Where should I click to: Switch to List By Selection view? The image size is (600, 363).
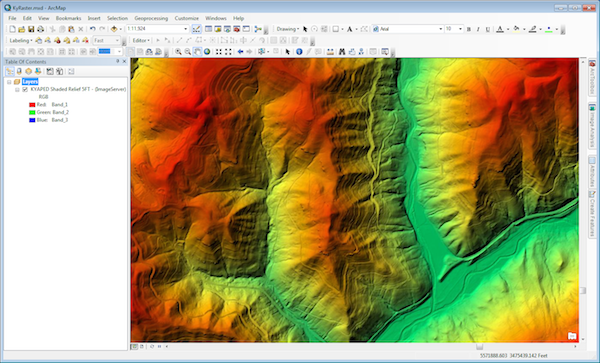point(38,71)
